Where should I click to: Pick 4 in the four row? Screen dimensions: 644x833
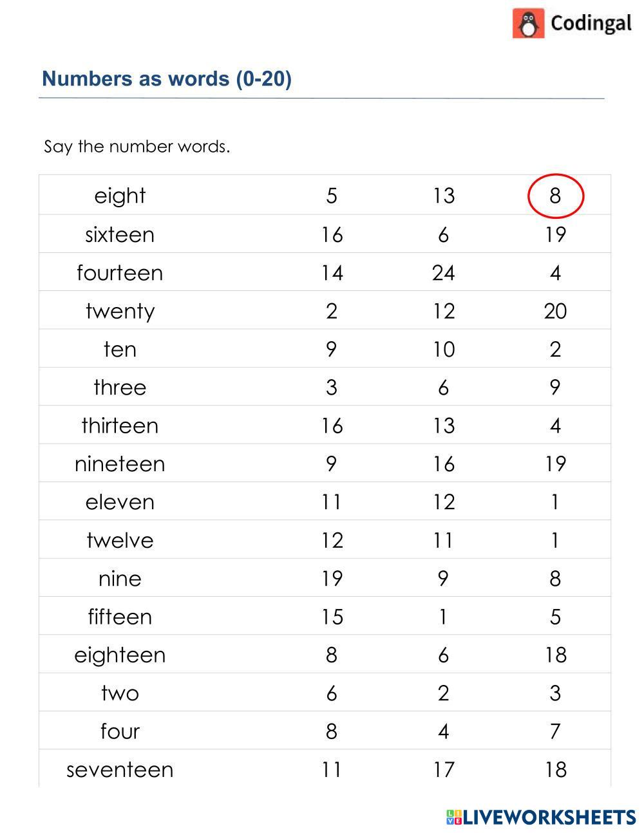coord(443,731)
